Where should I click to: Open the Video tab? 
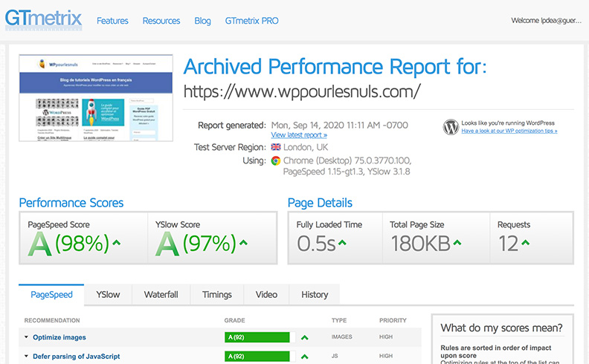266,295
